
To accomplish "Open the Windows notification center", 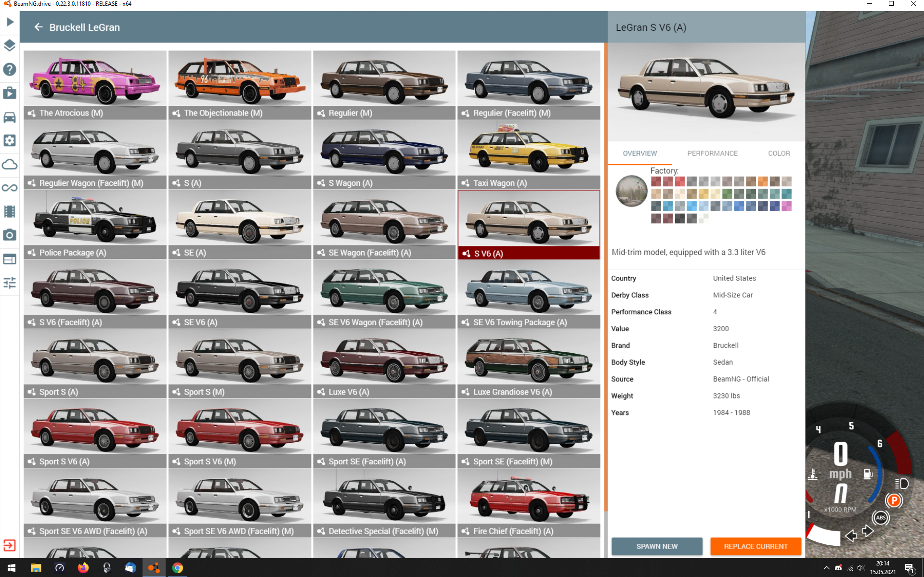I will [909, 568].
